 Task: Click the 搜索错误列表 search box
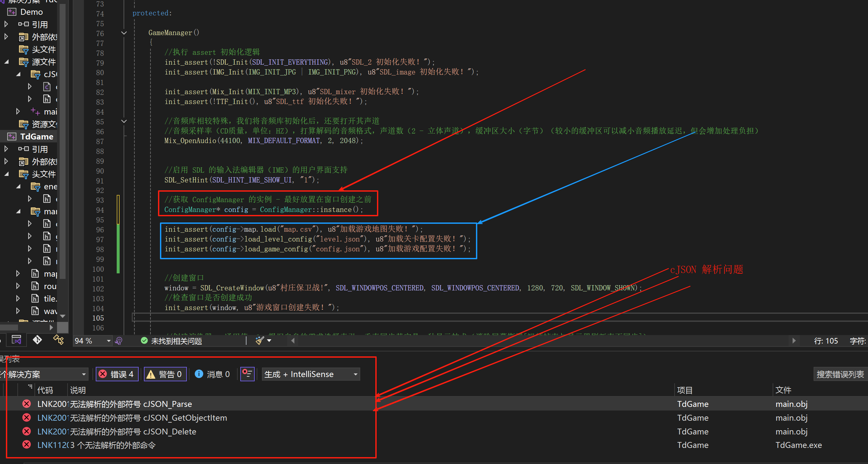(839, 374)
